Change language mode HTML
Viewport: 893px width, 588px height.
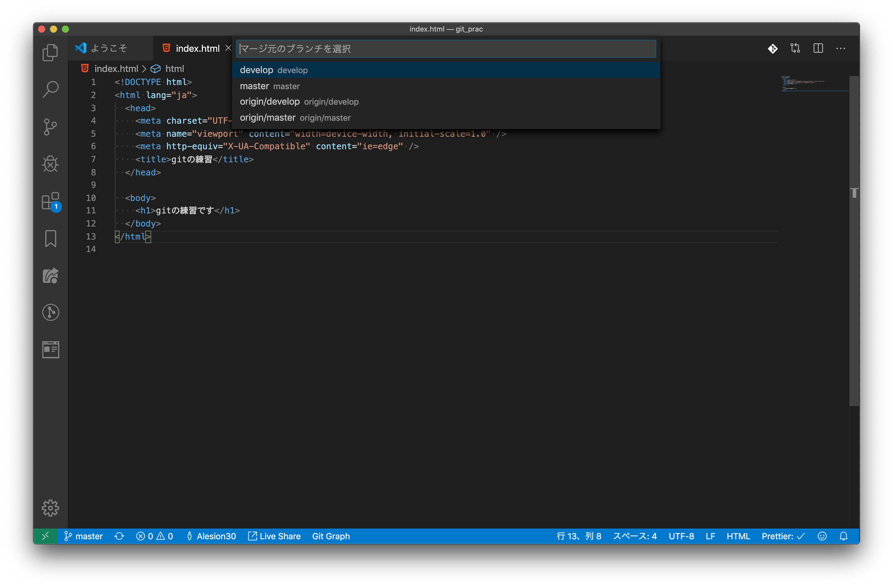[738, 536]
